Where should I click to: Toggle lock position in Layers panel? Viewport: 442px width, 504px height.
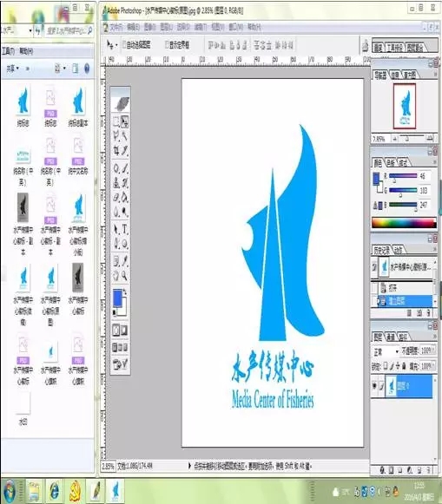(x=398, y=366)
